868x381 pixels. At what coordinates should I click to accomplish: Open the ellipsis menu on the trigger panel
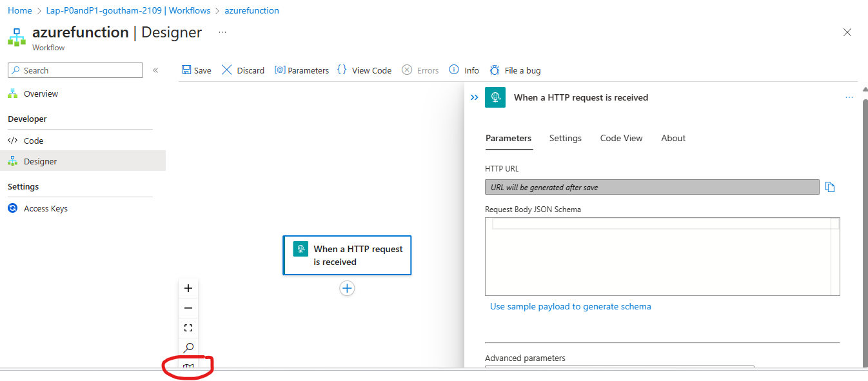point(849,97)
